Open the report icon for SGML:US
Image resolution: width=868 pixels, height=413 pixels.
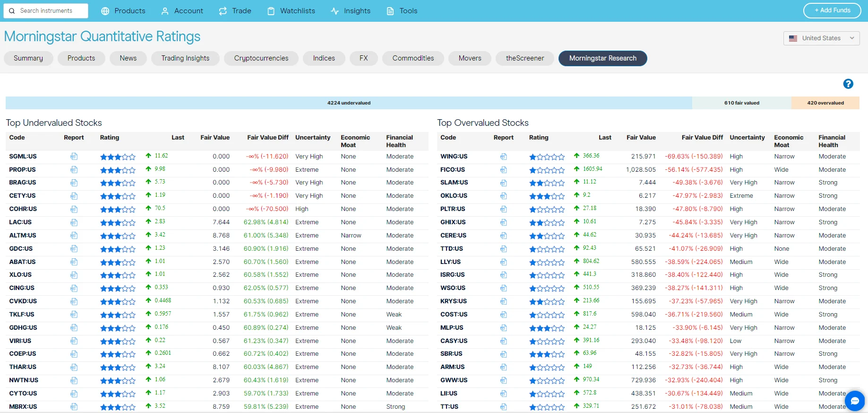tap(74, 157)
